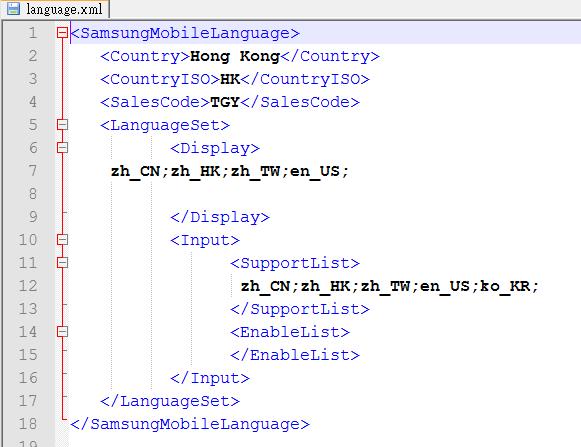Click the save icon on language.xml tab
The image size is (581, 447).
click(14, 9)
